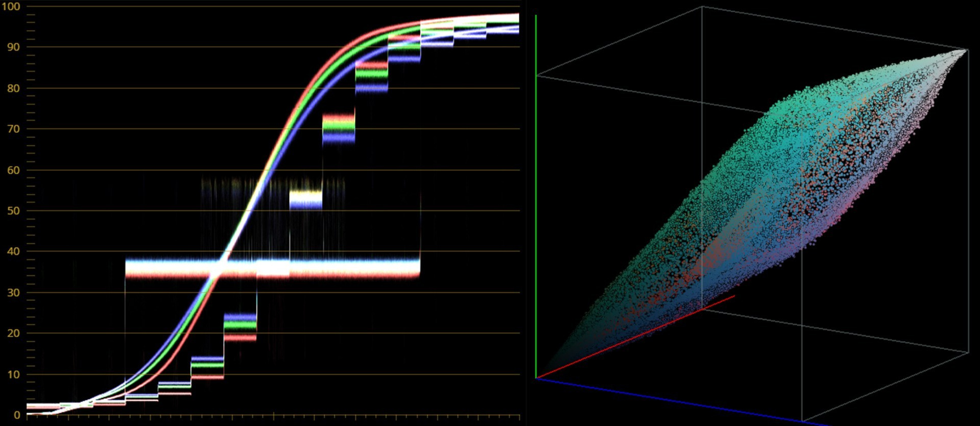Click the 0 label on waveform scale
This screenshot has width=980, height=426.
pos(17,415)
